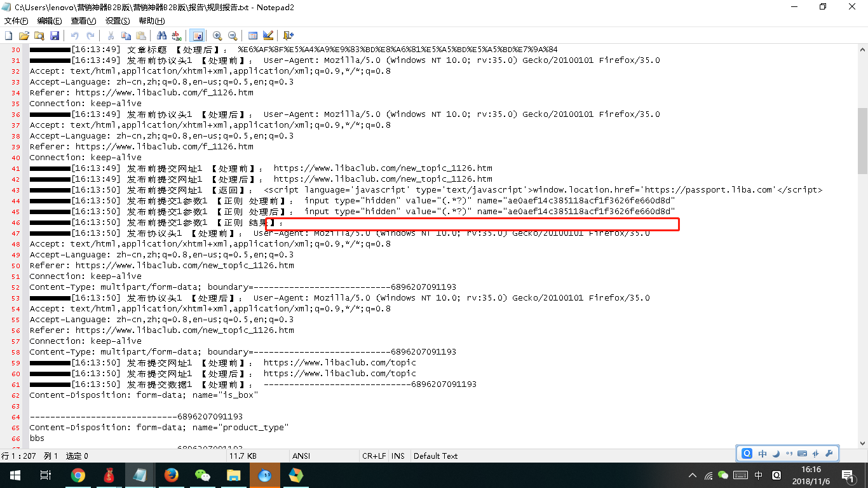Open Default Text scheme selector
This screenshot has height=488, width=868.
pos(435,456)
